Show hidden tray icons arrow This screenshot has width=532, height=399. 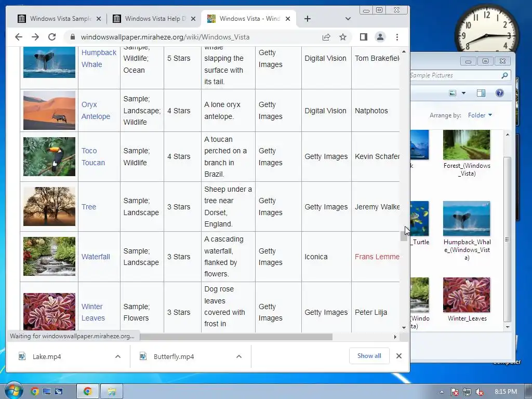[x=442, y=392]
